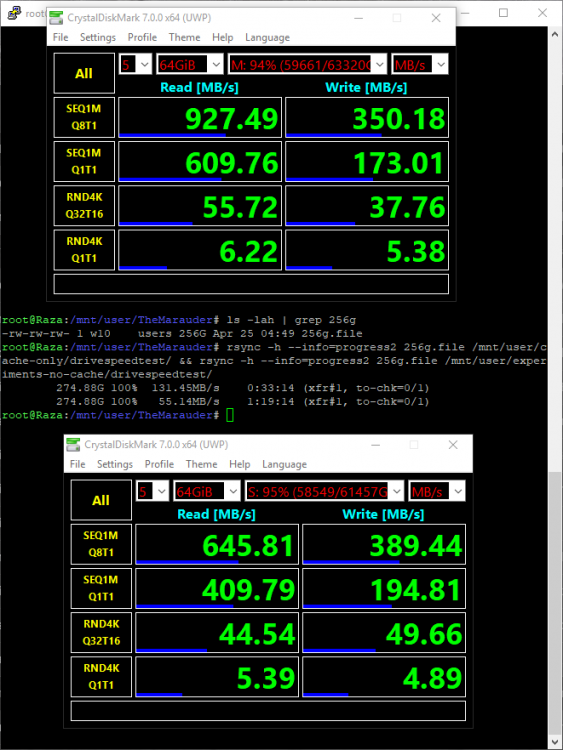Click 927.49 read result in top window

200,118
